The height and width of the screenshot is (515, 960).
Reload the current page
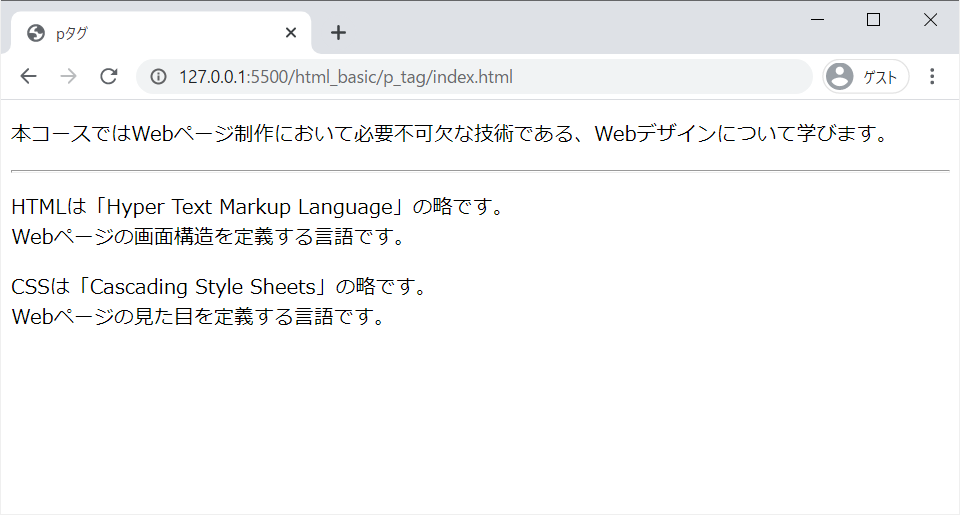point(109,77)
